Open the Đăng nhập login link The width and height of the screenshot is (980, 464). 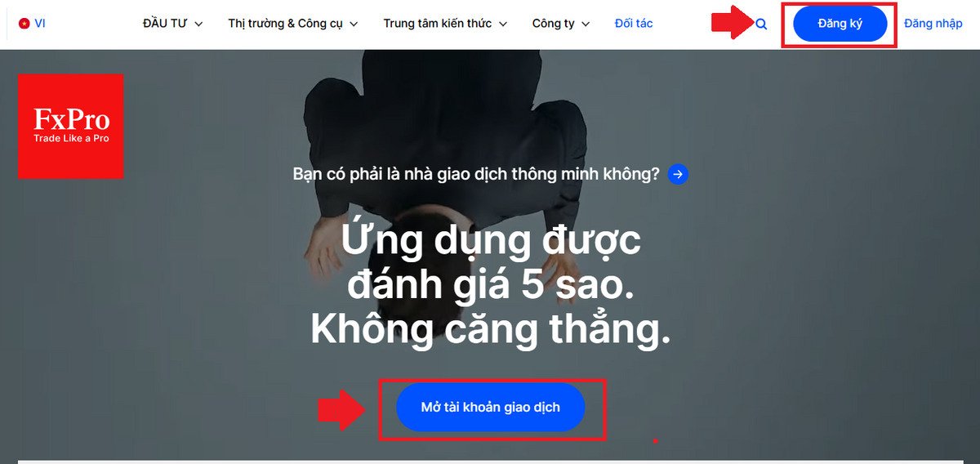(x=933, y=24)
